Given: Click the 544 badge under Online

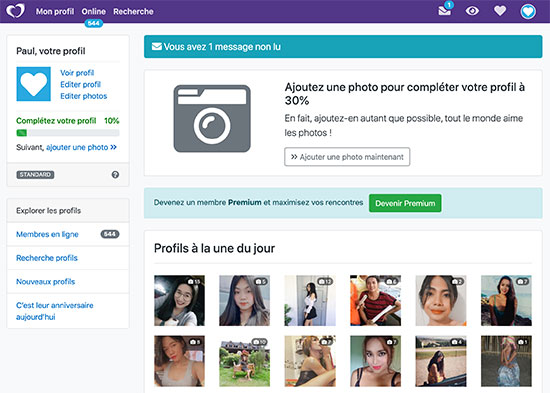Looking at the screenshot, I should [x=94, y=24].
